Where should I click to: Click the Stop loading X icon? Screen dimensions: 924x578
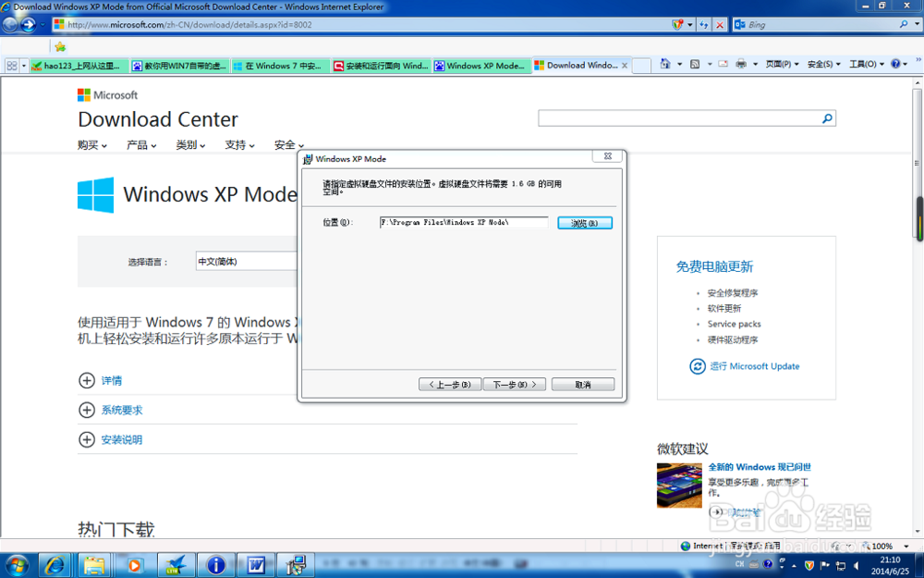click(x=720, y=25)
